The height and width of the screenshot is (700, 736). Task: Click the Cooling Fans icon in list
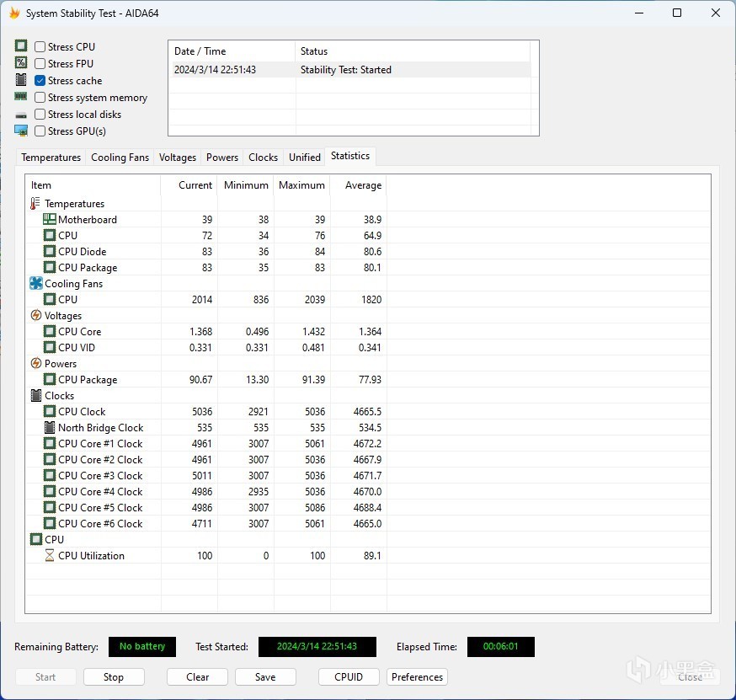(x=35, y=284)
